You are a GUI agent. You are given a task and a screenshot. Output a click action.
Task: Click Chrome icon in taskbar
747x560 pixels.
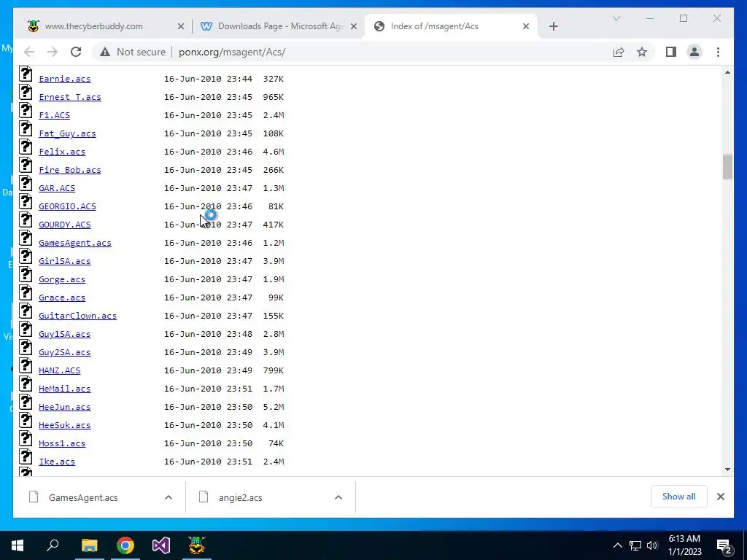pyautogui.click(x=125, y=545)
